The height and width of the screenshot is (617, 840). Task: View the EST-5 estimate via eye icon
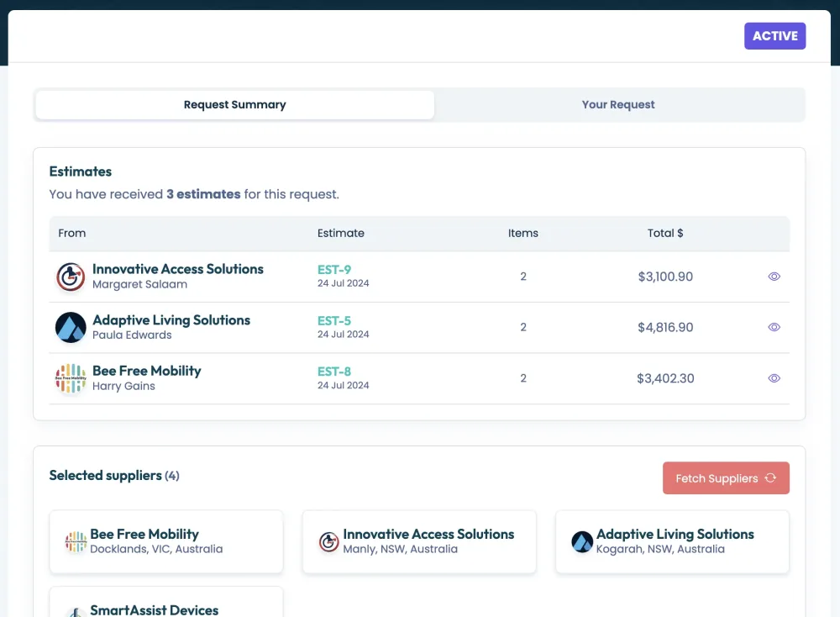click(x=774, y=327)
